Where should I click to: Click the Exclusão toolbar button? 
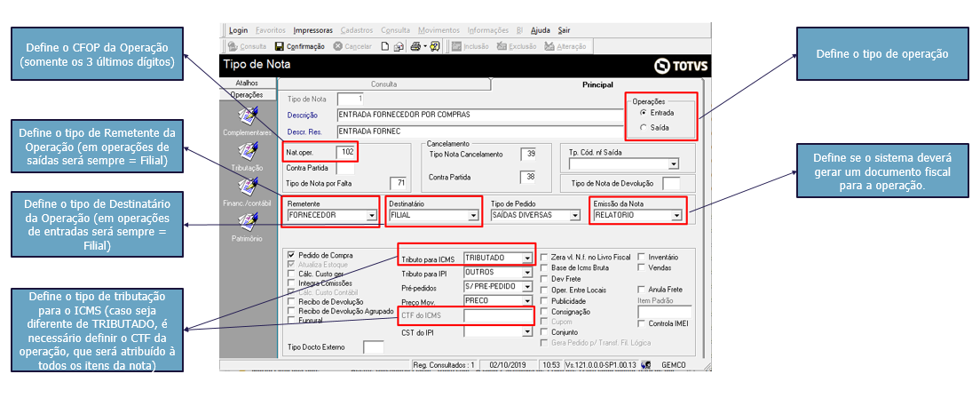click(x=517, y=46)
